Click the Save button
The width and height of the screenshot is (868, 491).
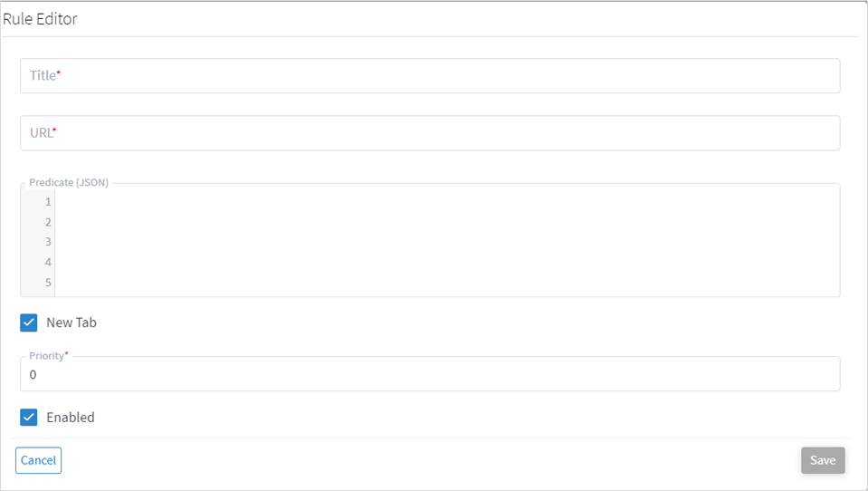822,460
